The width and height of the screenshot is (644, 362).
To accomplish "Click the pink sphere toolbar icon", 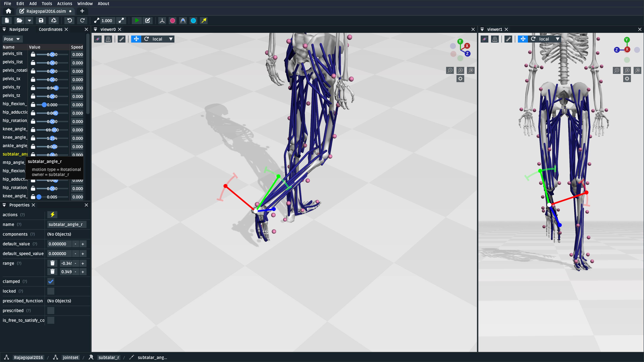I will tap(173, 20).
